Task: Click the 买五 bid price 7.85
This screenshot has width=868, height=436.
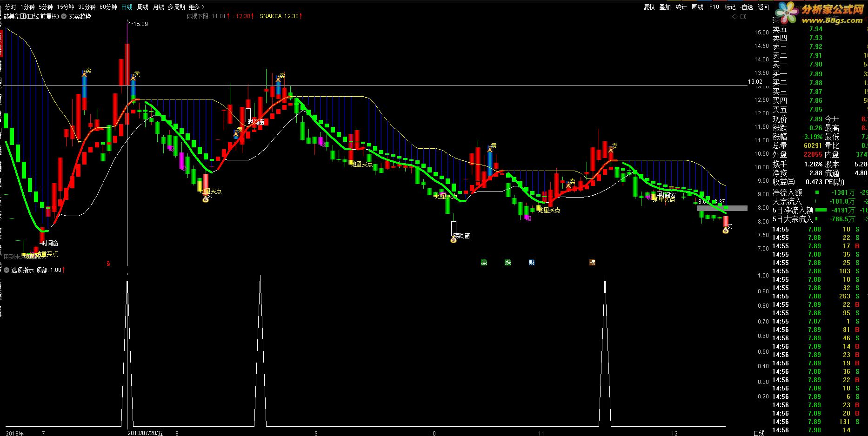Action: [x=815, y=109]
